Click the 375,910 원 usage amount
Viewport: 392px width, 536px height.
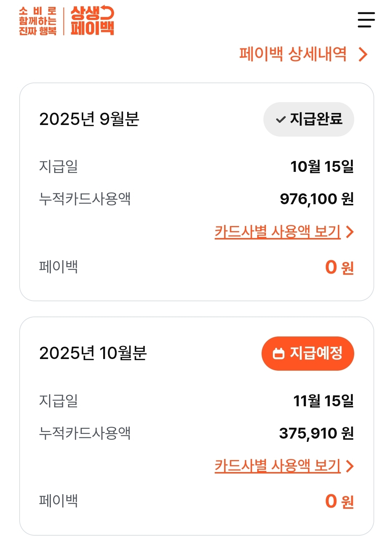coord(316,433)
